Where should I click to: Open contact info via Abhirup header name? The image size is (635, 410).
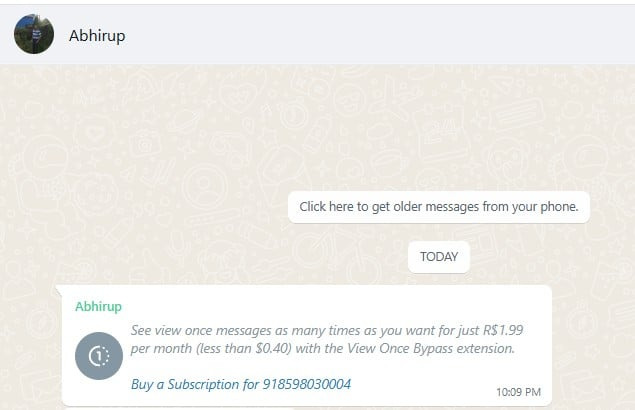97,36
